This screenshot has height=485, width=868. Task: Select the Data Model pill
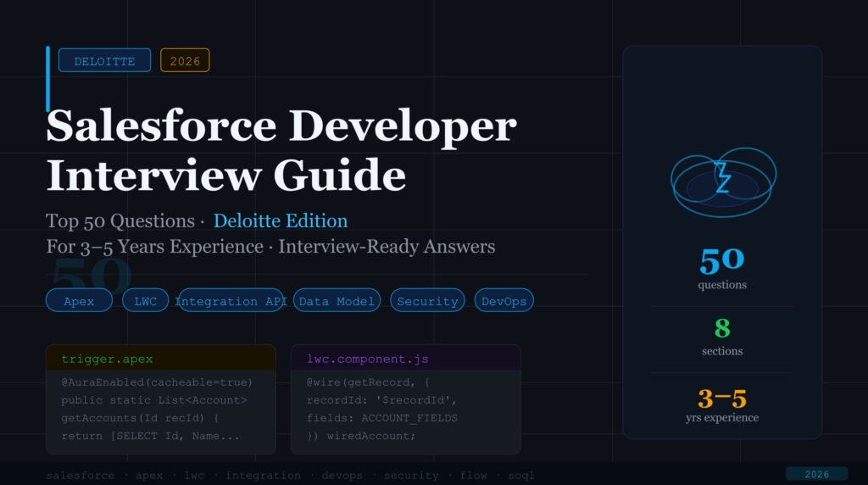337,301
